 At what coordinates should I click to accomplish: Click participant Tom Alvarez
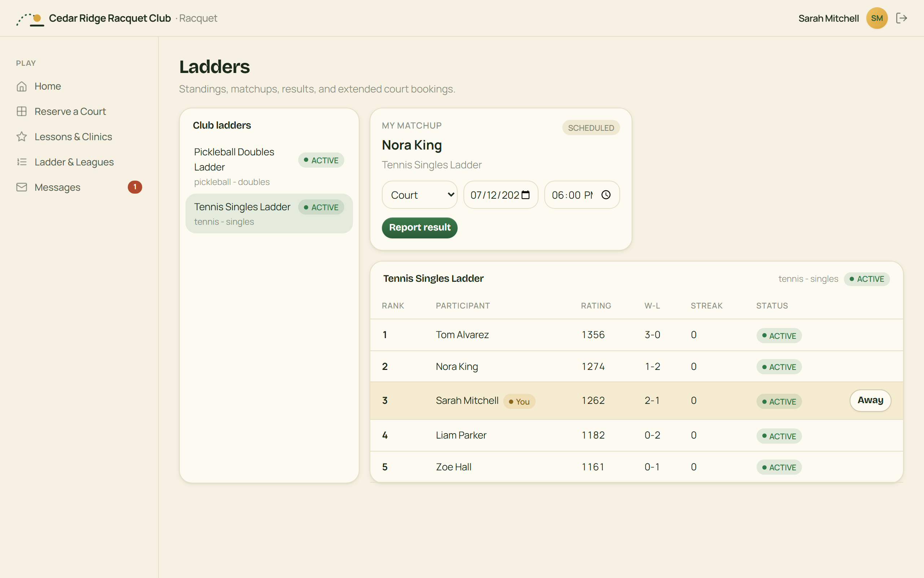click(462, 335)
